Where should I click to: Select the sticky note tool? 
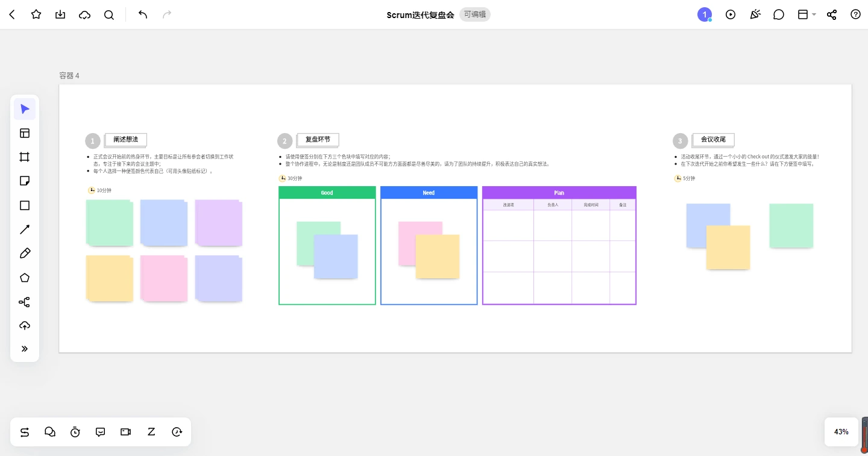(x=25, y=181)
